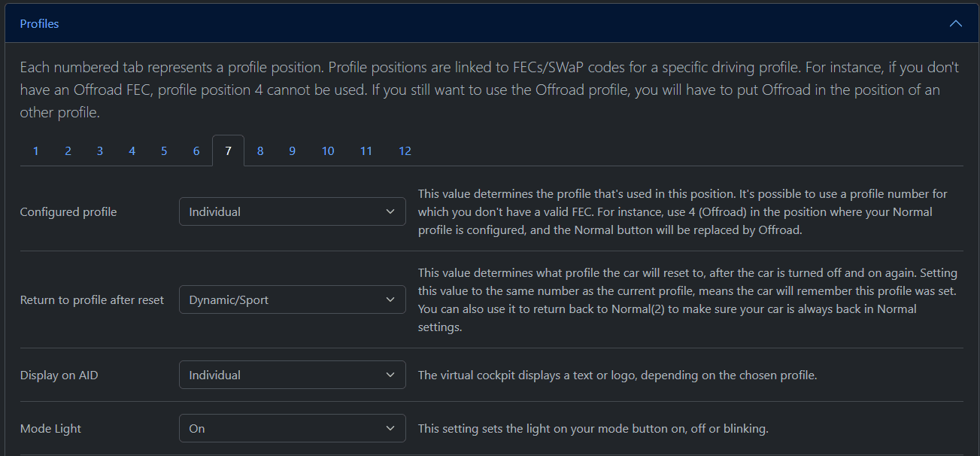
Task: Open the Configured profile dropdown
Action: pyautogui.click(x=292, y=212)
